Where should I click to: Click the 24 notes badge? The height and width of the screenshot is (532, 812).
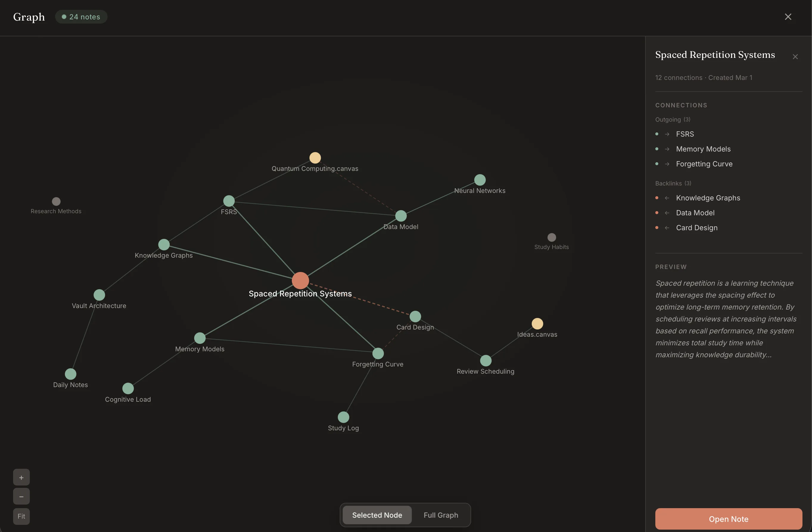click(x=81, y=16)
